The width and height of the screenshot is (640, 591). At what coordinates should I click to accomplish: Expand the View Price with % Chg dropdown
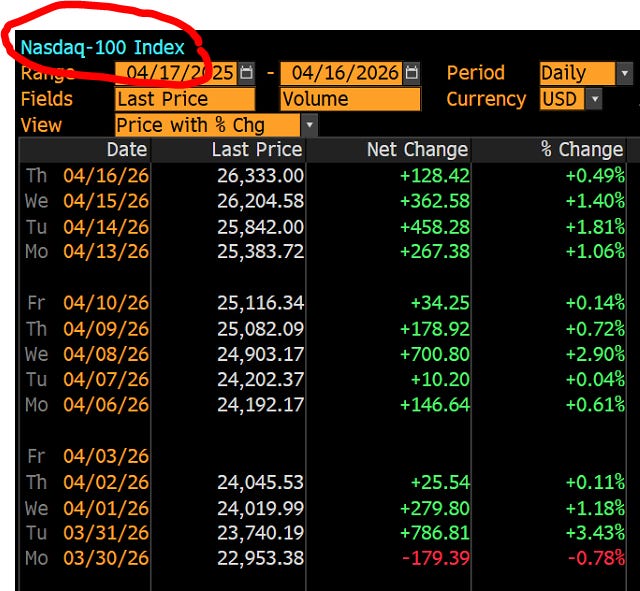(309, 125)
